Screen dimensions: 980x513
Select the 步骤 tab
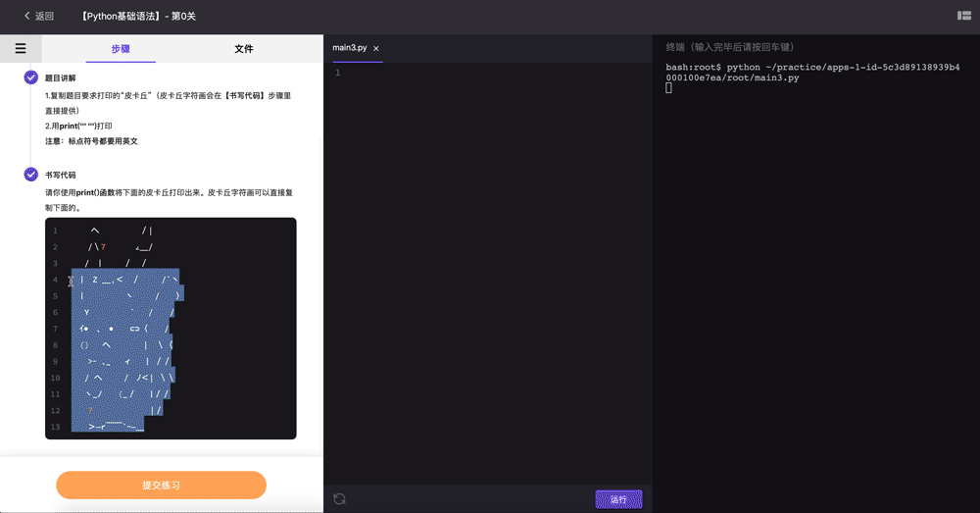coord(121,49)
